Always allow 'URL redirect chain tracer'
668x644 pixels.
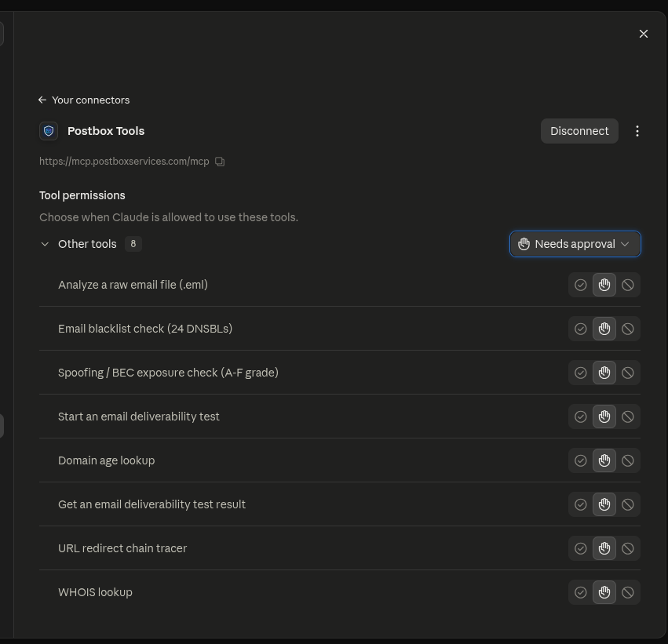[581, 548]
